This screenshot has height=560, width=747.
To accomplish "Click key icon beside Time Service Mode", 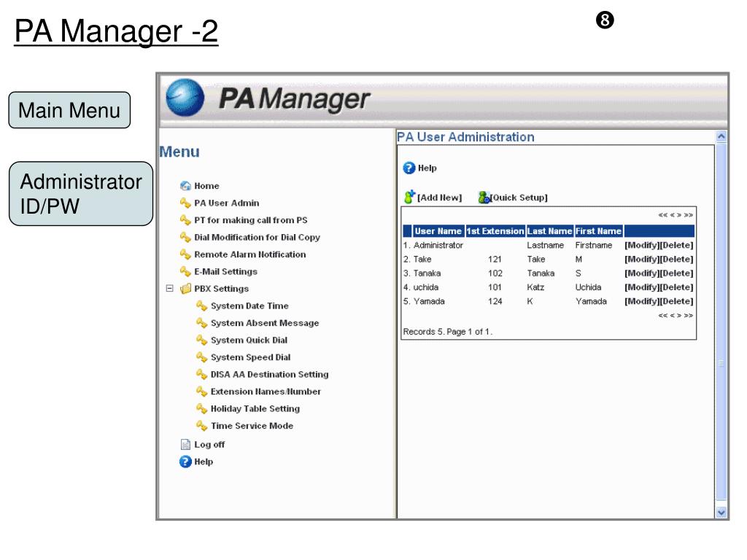I will point(202,426).
